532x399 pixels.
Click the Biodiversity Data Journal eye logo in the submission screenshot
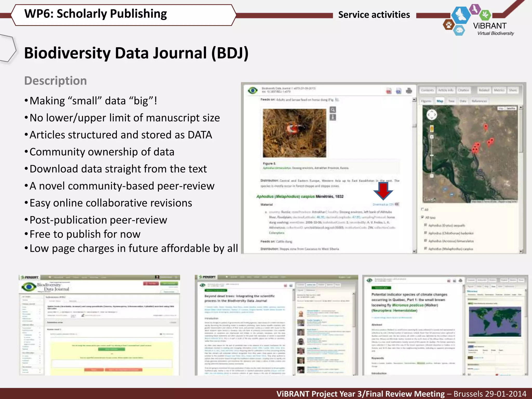coord(29,287)
